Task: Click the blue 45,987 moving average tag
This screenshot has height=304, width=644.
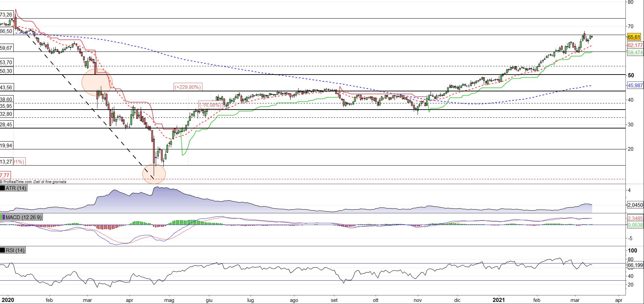Action: [x=635, y=86]
